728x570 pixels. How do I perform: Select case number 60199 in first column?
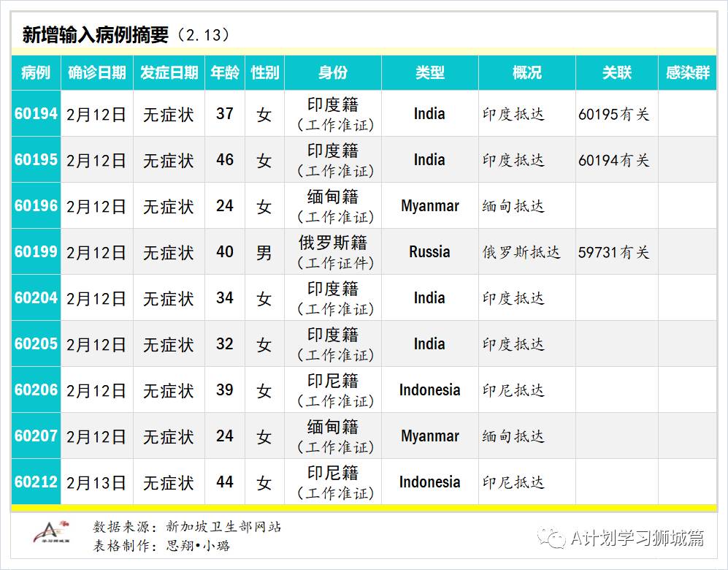(35, 252)
